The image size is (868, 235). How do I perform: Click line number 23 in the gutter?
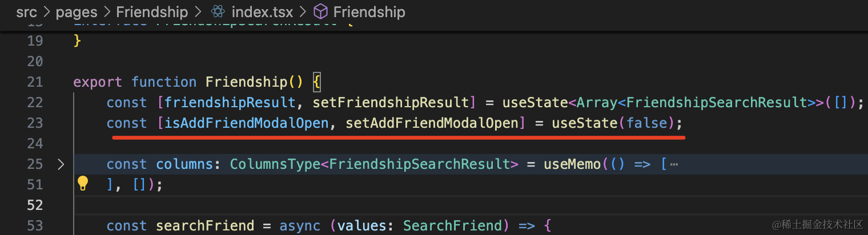click(35, 123)
